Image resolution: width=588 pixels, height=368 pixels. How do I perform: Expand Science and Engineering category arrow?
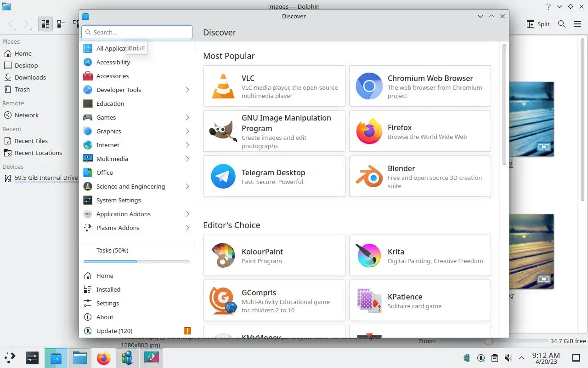(x=187, y=186)
